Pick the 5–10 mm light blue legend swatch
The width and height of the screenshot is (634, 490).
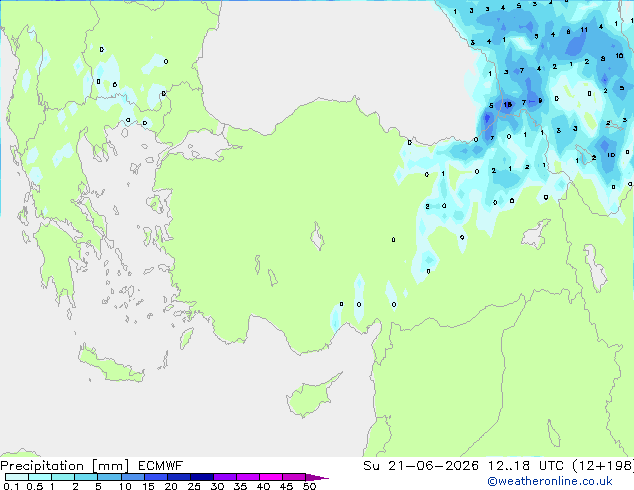click(109, 477)
